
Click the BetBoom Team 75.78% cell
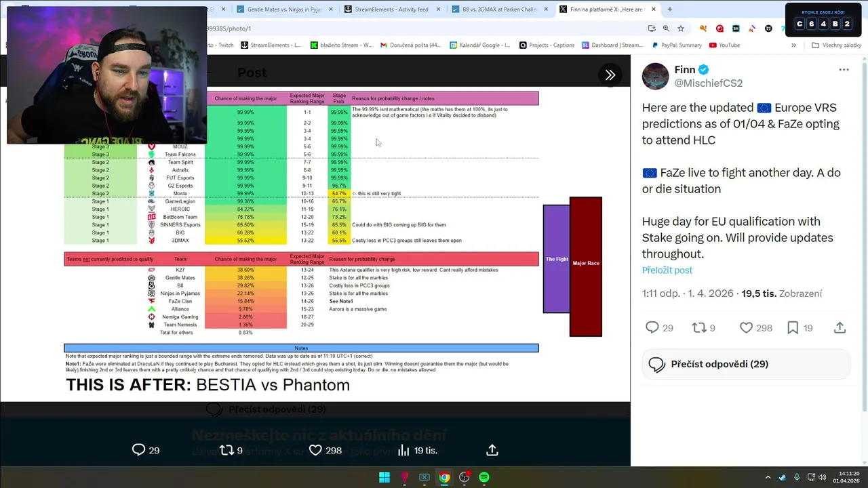(x=245, y=217)
